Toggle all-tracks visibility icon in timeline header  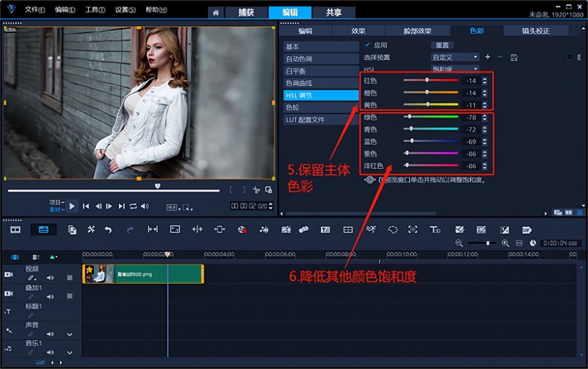tap(15, 257)
